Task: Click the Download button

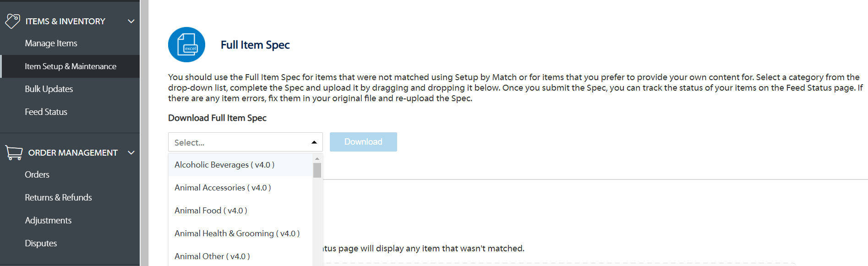Action: [363, 142]
